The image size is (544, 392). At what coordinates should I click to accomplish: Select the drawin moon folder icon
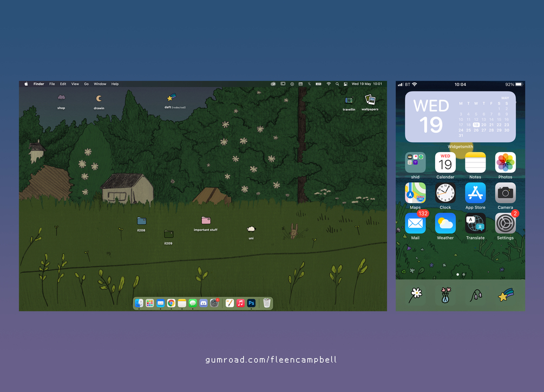pyautogui.click(x=99, y=102)
